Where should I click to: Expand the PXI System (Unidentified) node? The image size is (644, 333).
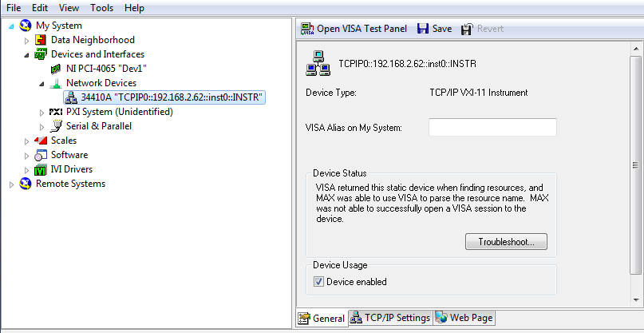click(x=42, y=112)
